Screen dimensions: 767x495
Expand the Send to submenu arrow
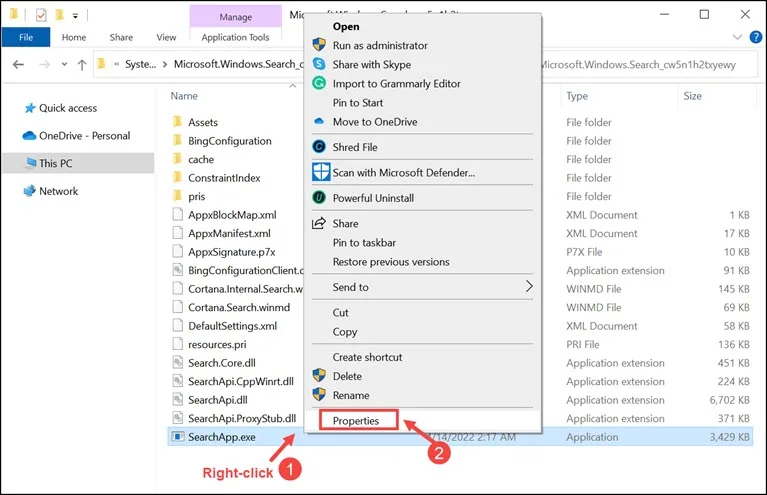(528, 286)
